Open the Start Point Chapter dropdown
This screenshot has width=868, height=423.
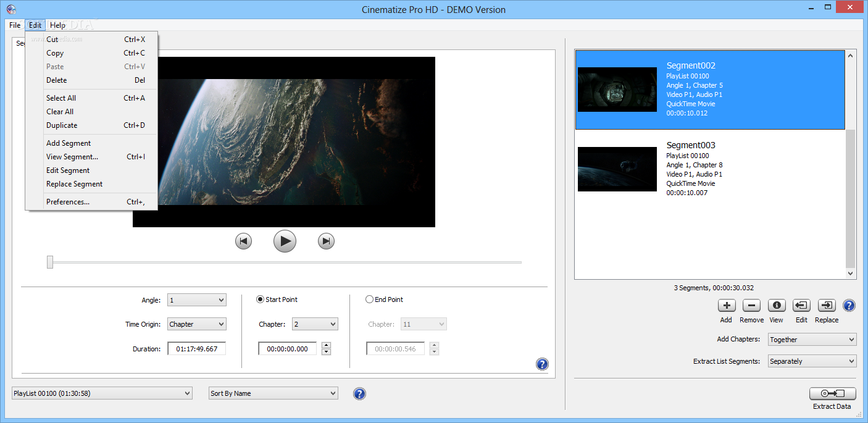point(315,324)
